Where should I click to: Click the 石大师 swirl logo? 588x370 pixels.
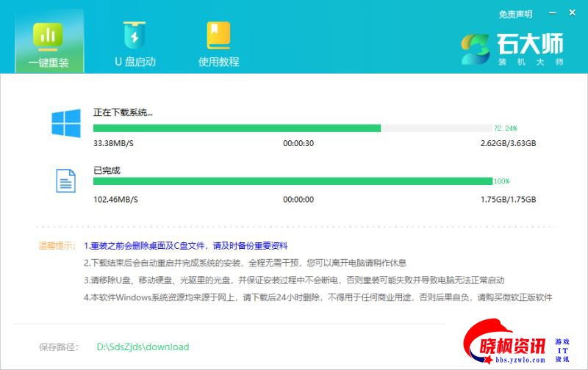[476, 48]
